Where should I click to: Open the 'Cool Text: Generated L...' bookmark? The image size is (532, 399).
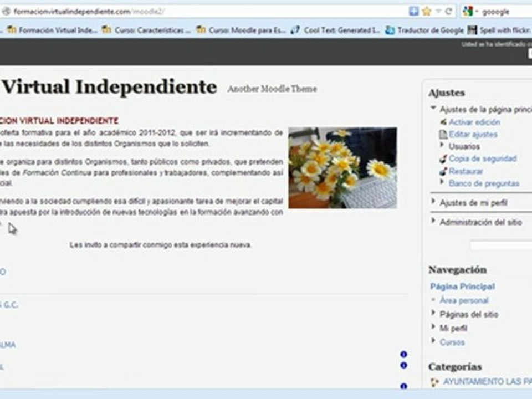pos(336,30)
